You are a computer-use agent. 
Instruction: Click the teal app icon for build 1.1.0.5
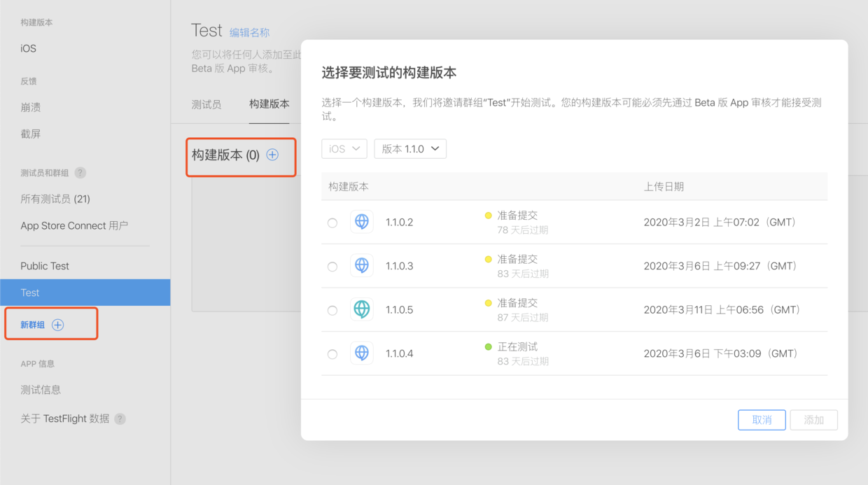[362, 309]
